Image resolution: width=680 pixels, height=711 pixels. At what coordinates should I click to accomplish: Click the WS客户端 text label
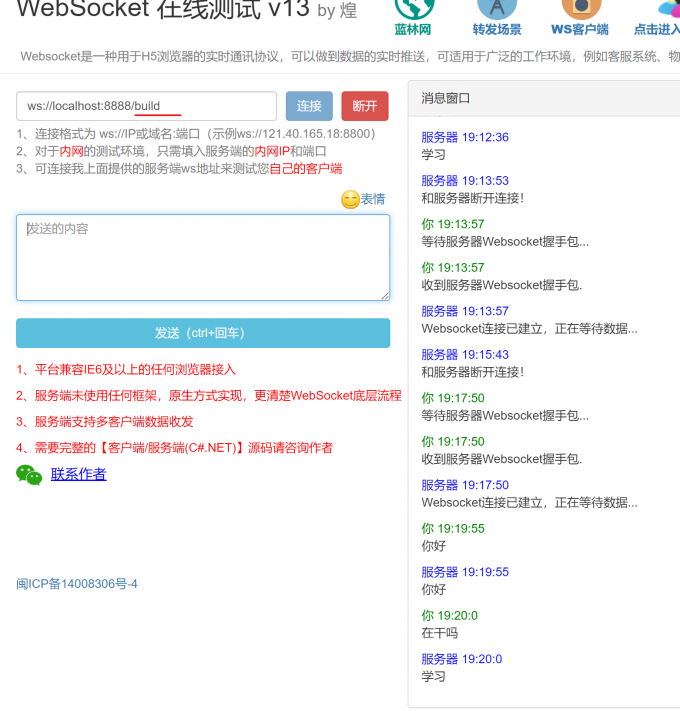580,30
